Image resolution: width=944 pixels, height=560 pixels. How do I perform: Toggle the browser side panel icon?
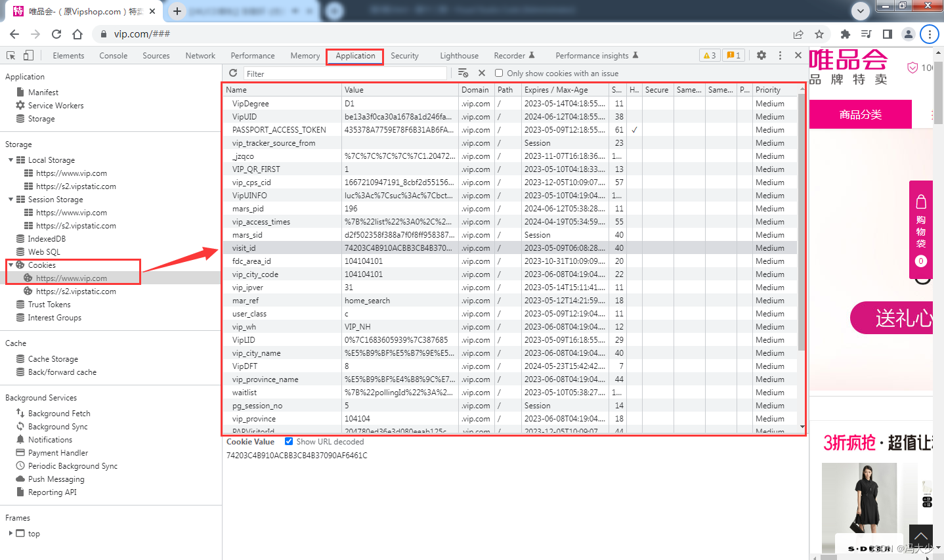pos(888,34)
